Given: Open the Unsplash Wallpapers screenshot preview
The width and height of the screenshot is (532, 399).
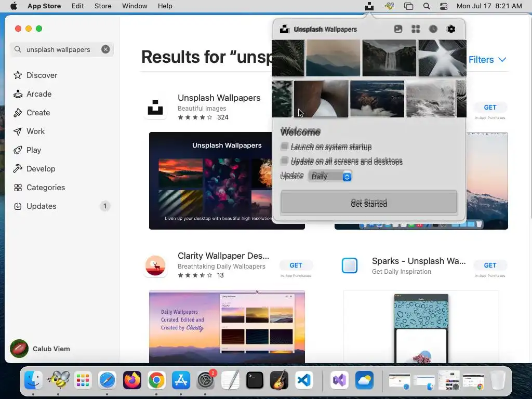Looking at the screenshot, I should point(211,181).
